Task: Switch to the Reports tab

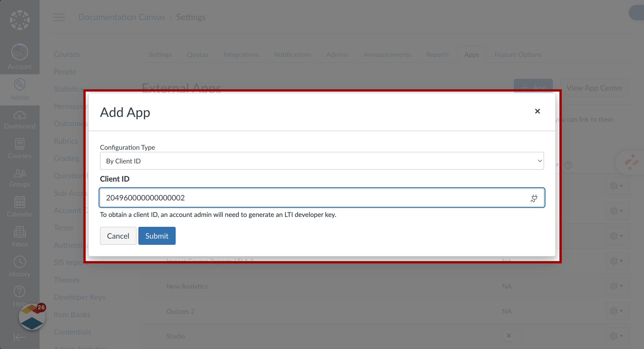Action: (x=437, y=54)
